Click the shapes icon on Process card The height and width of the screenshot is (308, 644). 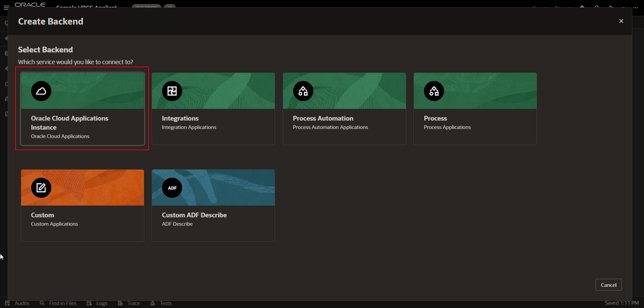(434, 91)
